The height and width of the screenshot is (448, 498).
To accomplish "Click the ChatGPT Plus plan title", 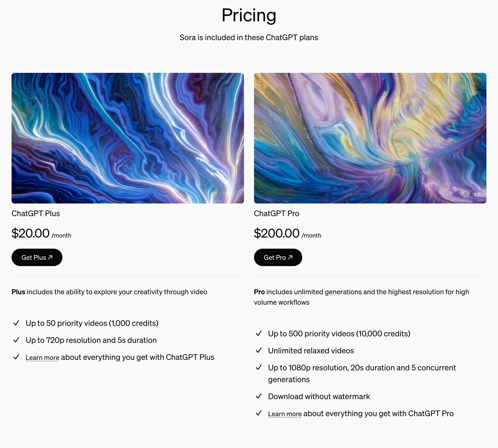I will 36,213.
